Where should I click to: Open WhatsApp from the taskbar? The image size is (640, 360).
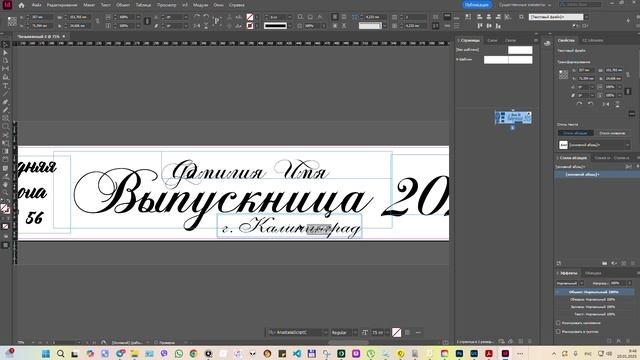click(178, 353)
